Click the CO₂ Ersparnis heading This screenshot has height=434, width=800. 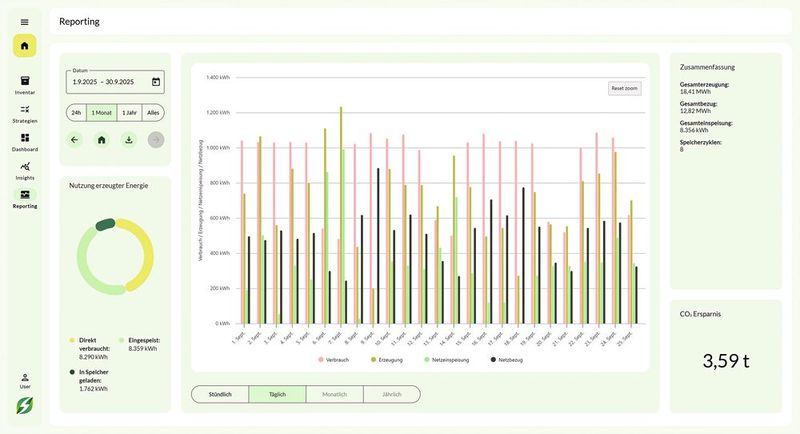point(700,314)
